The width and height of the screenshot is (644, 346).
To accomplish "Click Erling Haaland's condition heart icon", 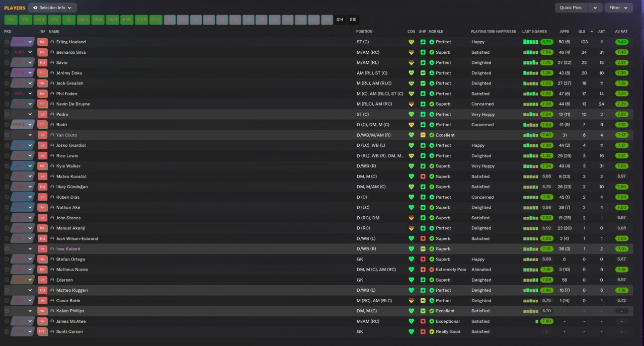I will tap(411, 42).
